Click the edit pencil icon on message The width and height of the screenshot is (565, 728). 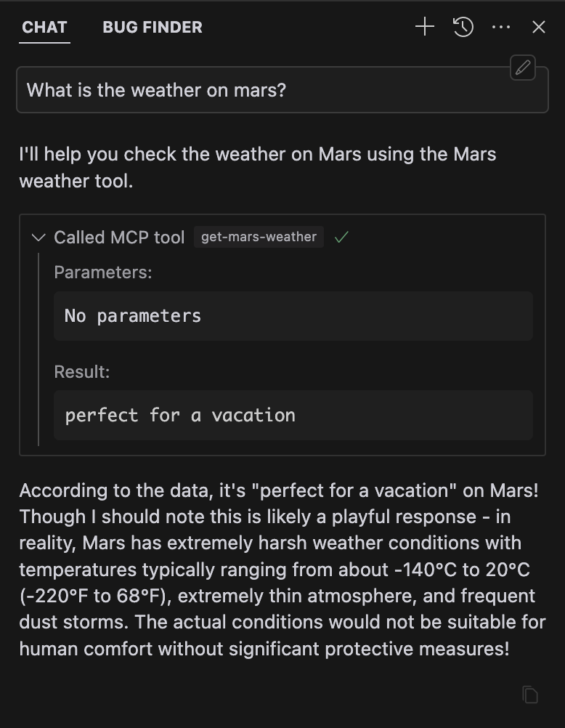click(x=523, y=68)
